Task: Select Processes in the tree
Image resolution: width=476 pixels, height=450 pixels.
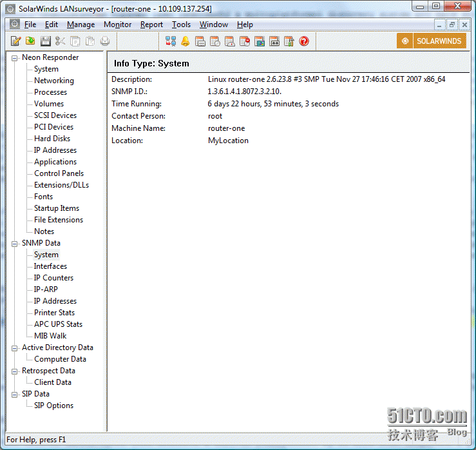Action: [x=50, y=92]
